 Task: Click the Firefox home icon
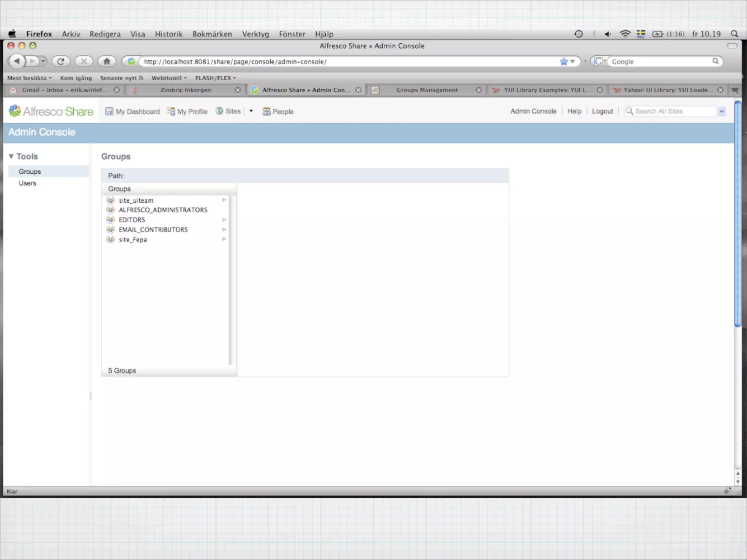pos(107,61)
